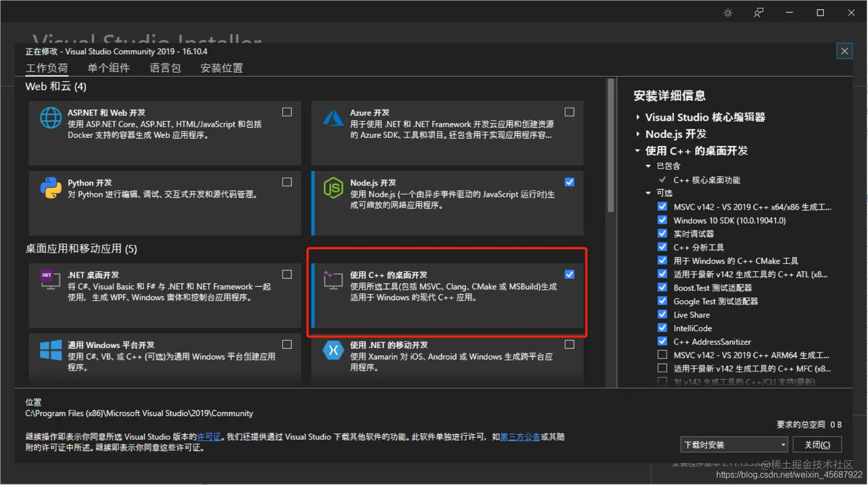Click the 关闭(C) button
Viewport: 868px width, 485px height.
[817, 445]
